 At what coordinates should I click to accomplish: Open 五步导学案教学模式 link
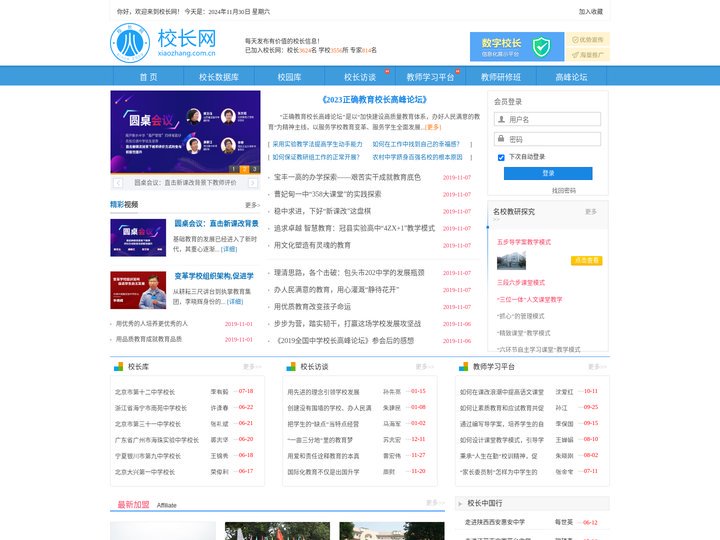[524, 242]
